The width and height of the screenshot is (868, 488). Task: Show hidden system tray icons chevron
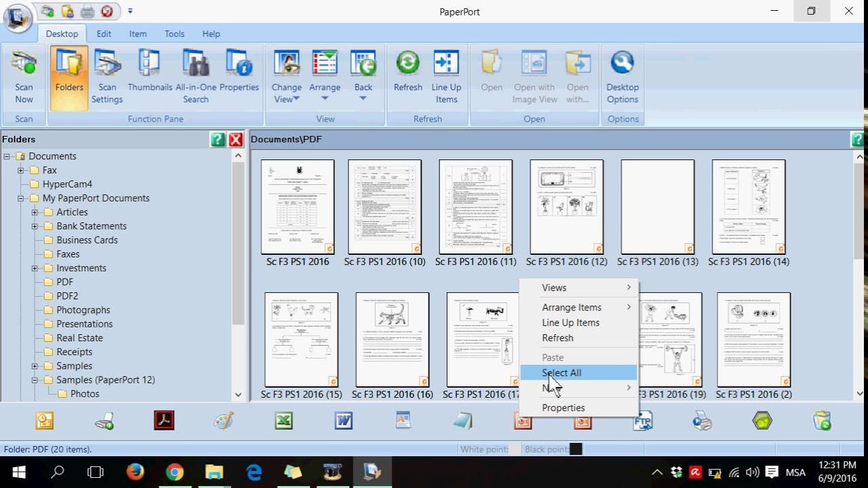[x=657, y=472]
